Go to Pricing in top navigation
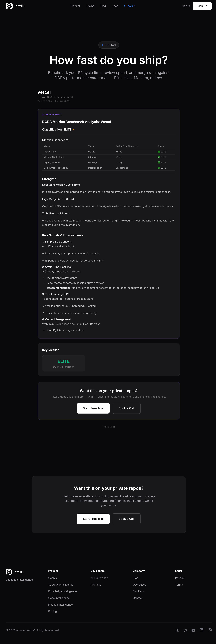 tap(90, 6)
